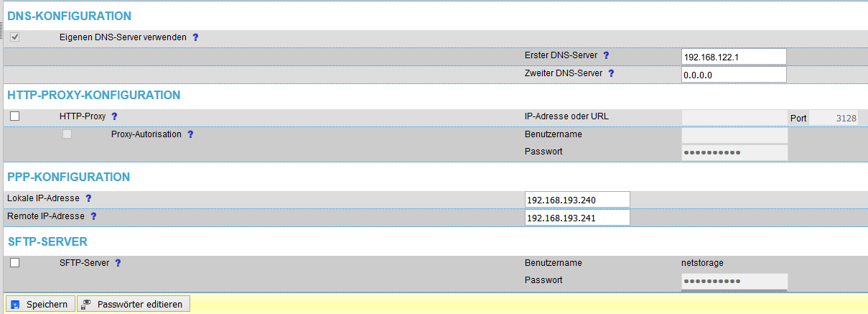This screenshot has height=314, width=868.
Task: Click the proxy Port field
Action: [834, 118]
